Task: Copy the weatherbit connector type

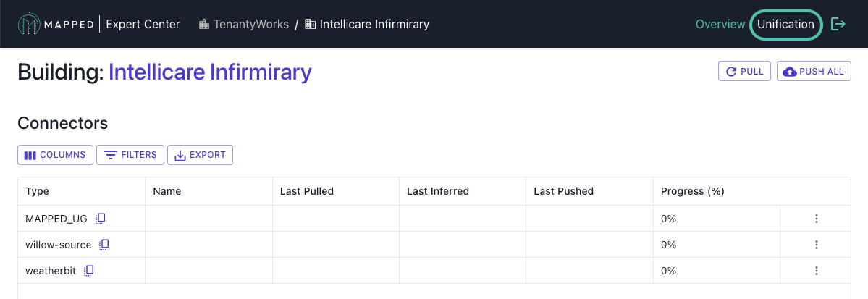Action: click(x=88, y=271)
